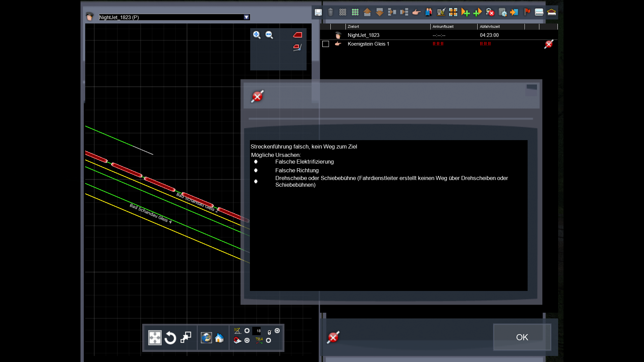Click the two-passengers pickup icon
Viewport: 644px width, 362px height.
(429, 12)
